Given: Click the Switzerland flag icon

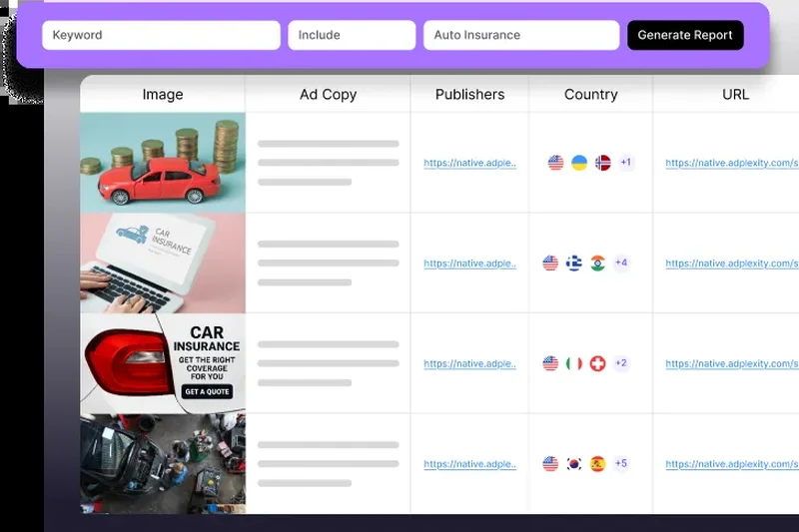Looking at the screenshot, I should click(x=598, y=363).
